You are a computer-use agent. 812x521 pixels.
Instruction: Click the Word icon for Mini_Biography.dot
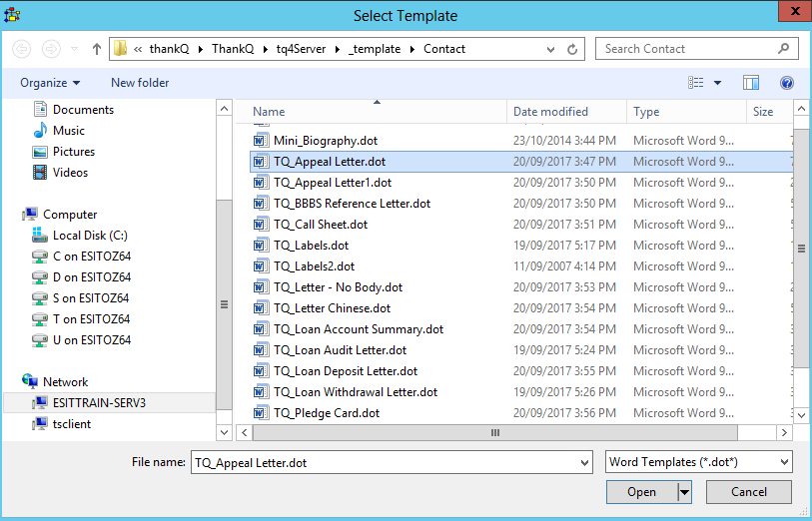pyautogui.click(x=262, y=141)
